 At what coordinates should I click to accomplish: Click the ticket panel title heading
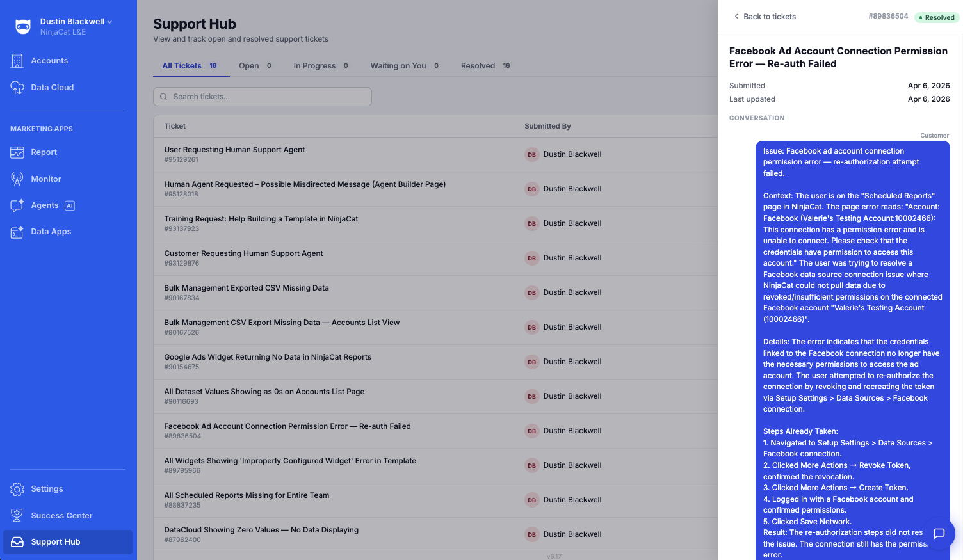[838, 58]
